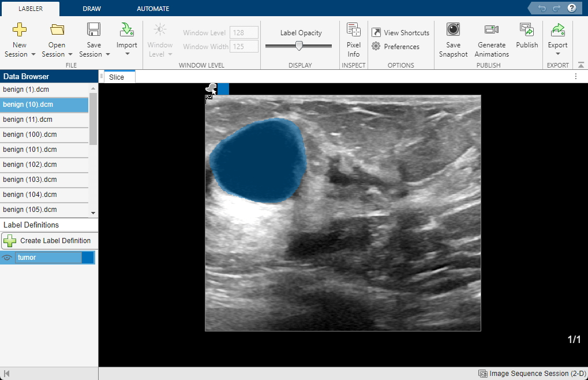Hide the tumor label with the eye toggle
This screenshot has width=588, height=380.
[x=7, y=257]
